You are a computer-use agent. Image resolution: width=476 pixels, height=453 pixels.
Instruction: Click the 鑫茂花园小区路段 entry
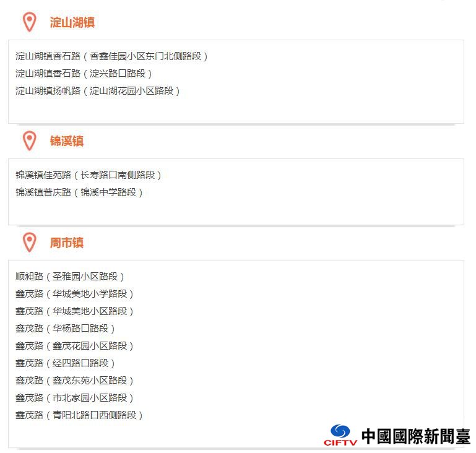click(x=74, y=345)
